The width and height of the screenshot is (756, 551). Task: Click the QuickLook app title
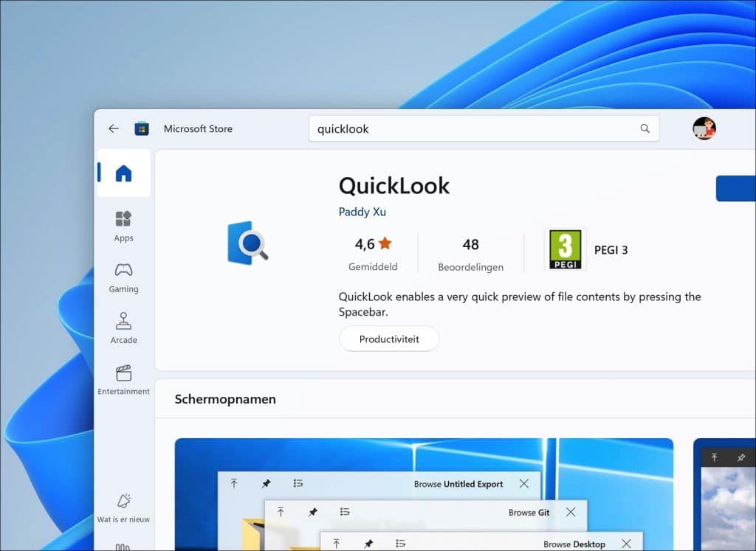(x=394, y=185)
